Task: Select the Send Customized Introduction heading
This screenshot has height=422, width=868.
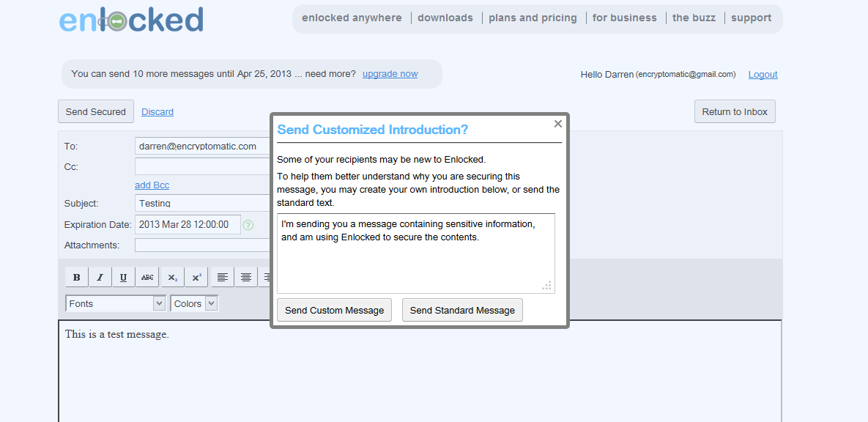Action: pyautogui.click(x=373, y=130)
